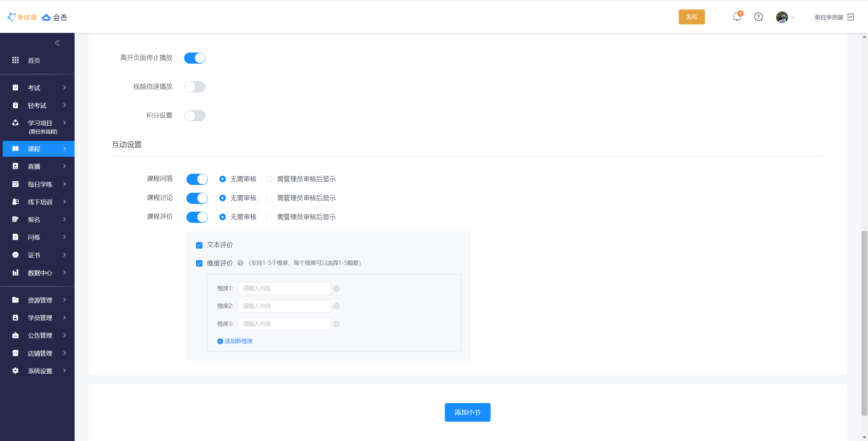Open the help question mark icon
Screen dimensions: 868x441
758,17
